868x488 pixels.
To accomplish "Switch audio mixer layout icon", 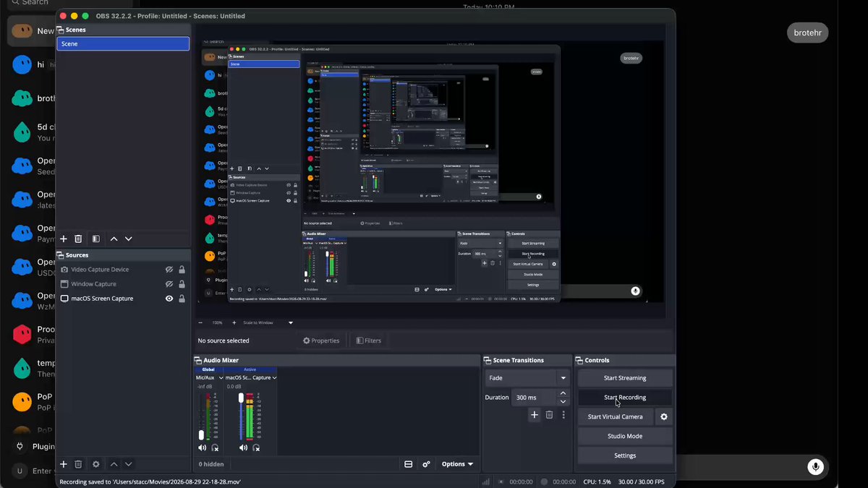I will pos(409,464).
